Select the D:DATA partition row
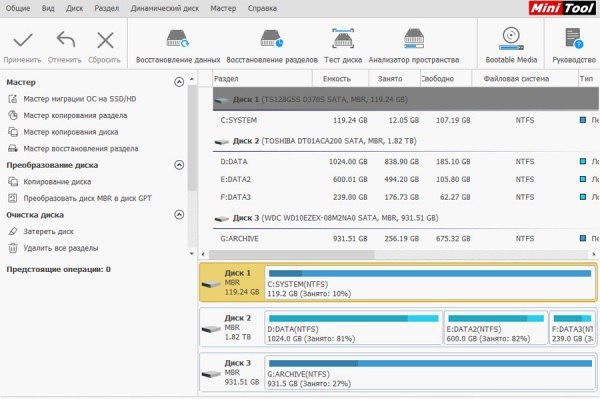This screenshot has width=600, height=399. pyautogui.click(x=406, y=161)
